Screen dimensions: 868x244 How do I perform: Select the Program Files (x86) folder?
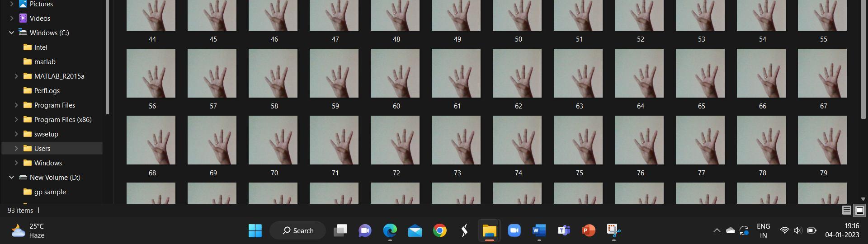point(63,120)
